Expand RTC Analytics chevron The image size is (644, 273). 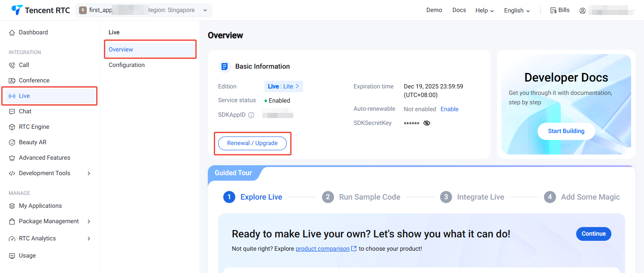pyautogui.click(x=89, y=238)
